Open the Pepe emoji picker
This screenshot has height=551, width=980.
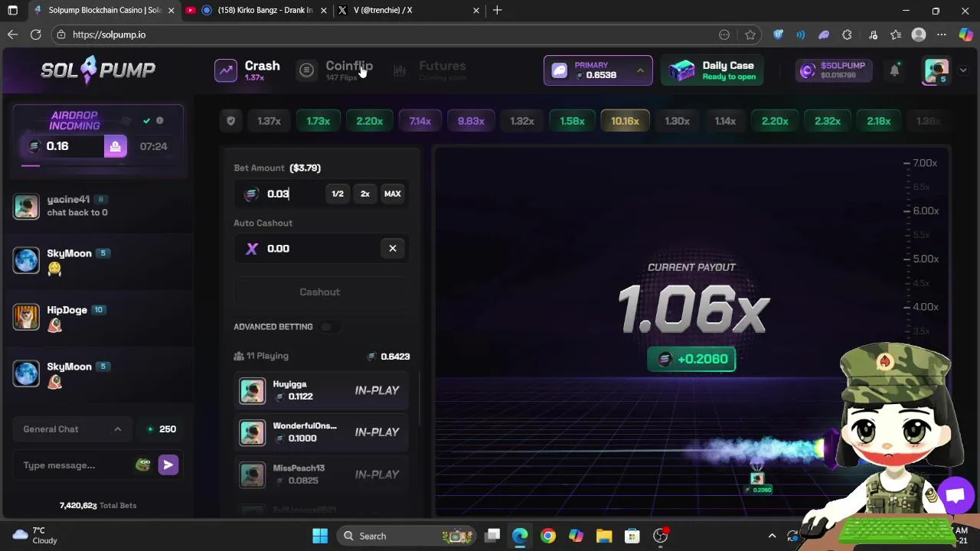[x=142, y=465]
